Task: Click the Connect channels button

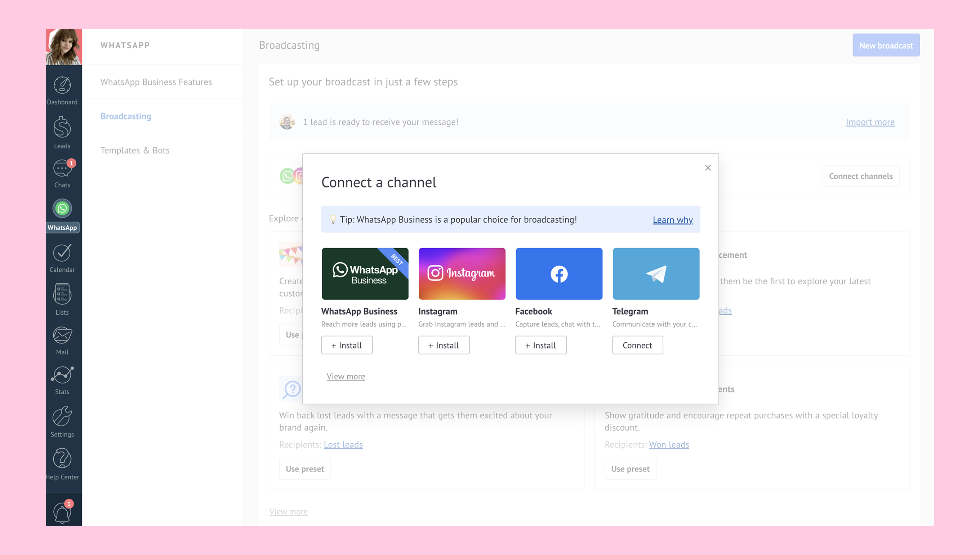Action: click(861, 176)
